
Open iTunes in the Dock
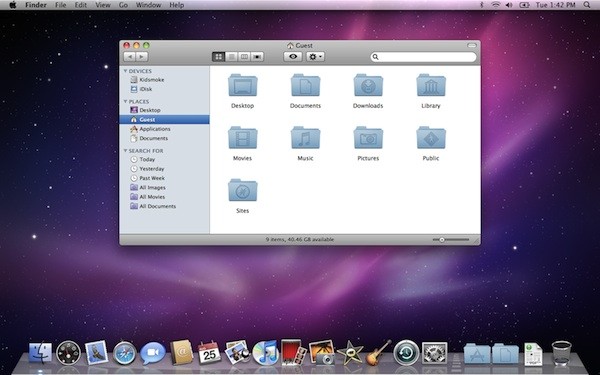tap(266, 353)
